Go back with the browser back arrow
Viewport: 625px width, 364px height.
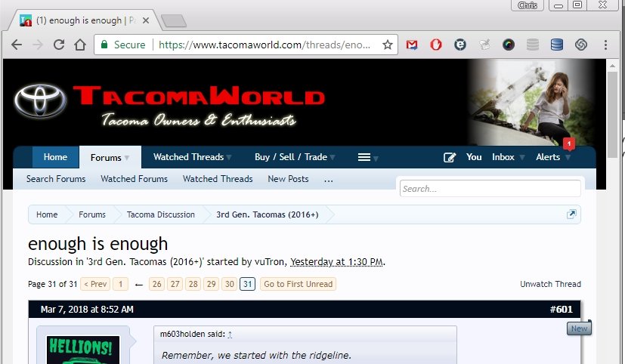[17, 45]
